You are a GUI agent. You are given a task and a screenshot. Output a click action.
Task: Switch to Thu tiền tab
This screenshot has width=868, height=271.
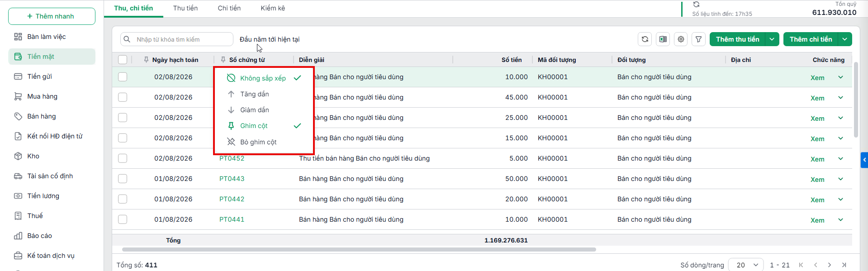point(185,8)
